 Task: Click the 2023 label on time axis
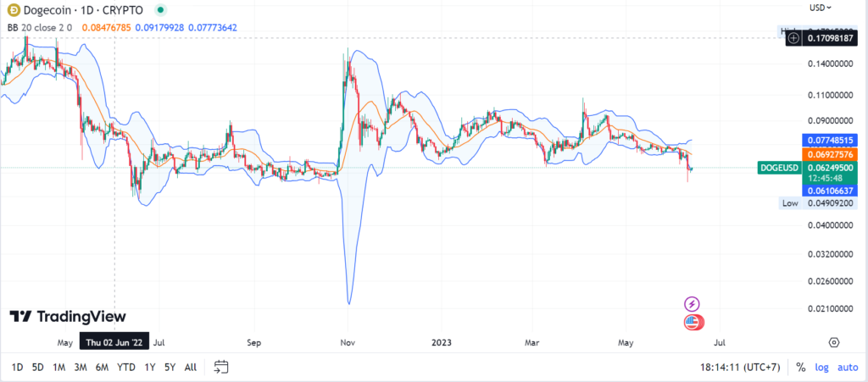(441, 343)
